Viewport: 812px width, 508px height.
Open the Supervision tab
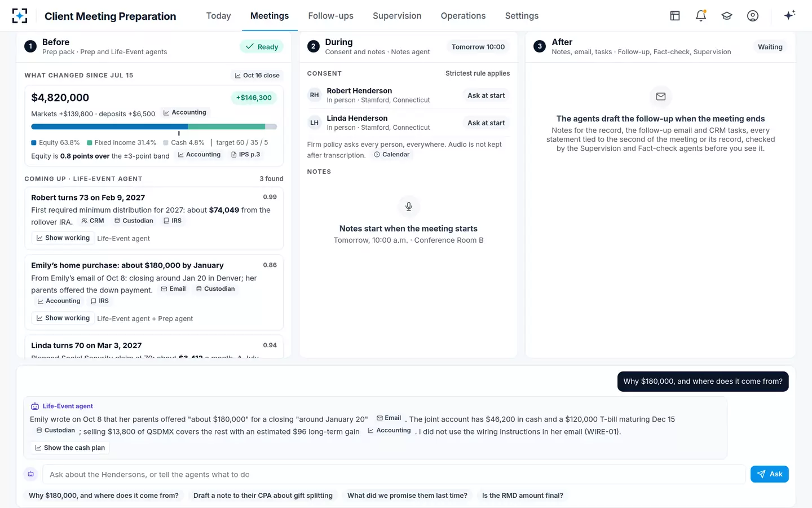click(397, 16)
